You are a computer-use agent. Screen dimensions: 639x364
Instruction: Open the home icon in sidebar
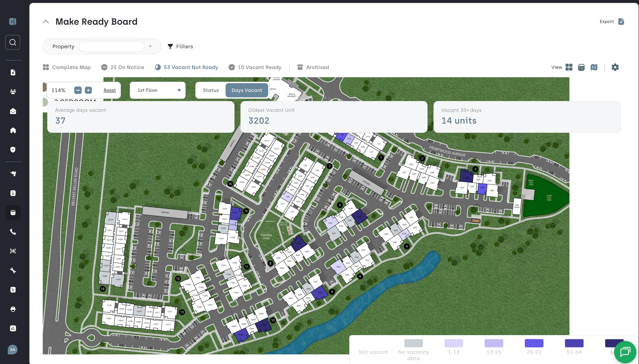pos(13,130)
